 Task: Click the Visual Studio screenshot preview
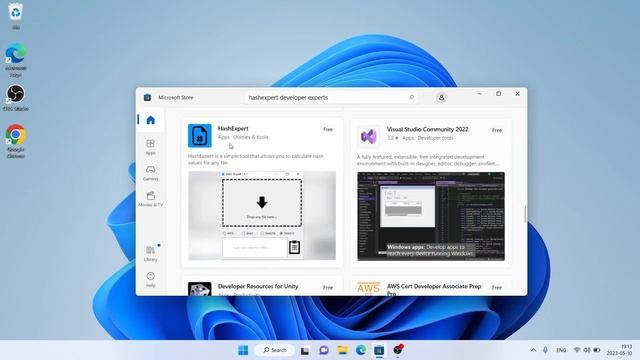tap(431, 216)
